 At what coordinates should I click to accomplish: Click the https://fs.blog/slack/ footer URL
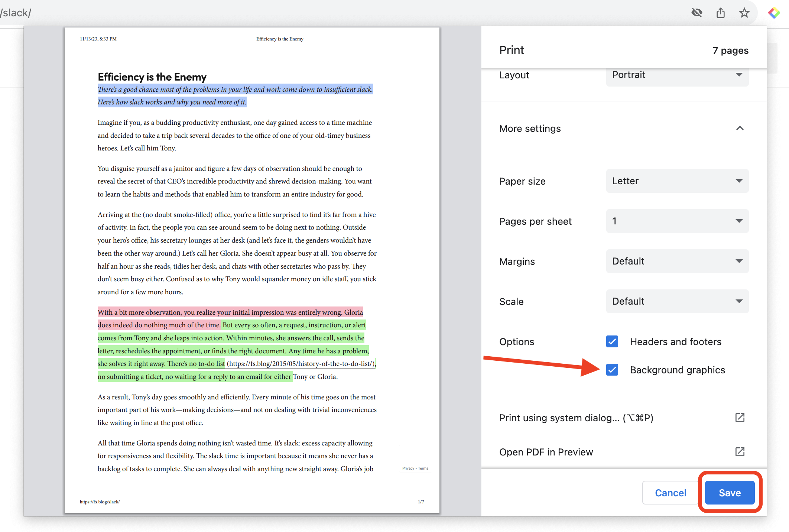[x=100, y=502]
